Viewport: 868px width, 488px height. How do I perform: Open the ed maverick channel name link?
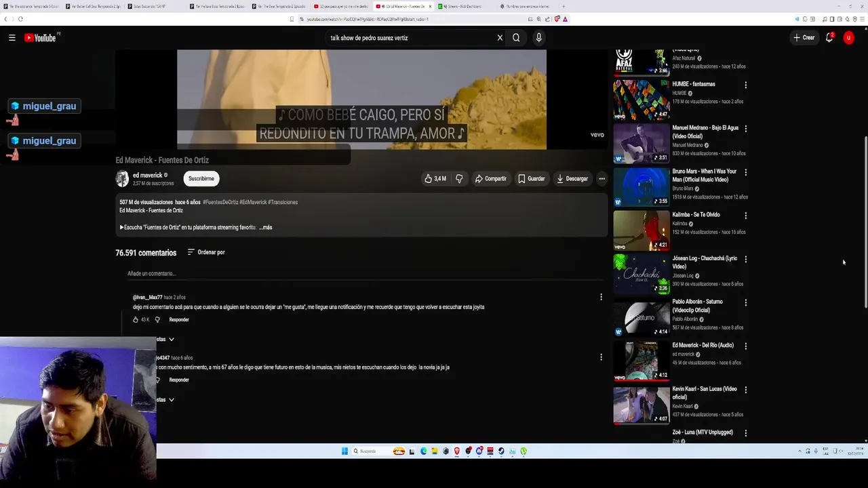pos(147,176)
